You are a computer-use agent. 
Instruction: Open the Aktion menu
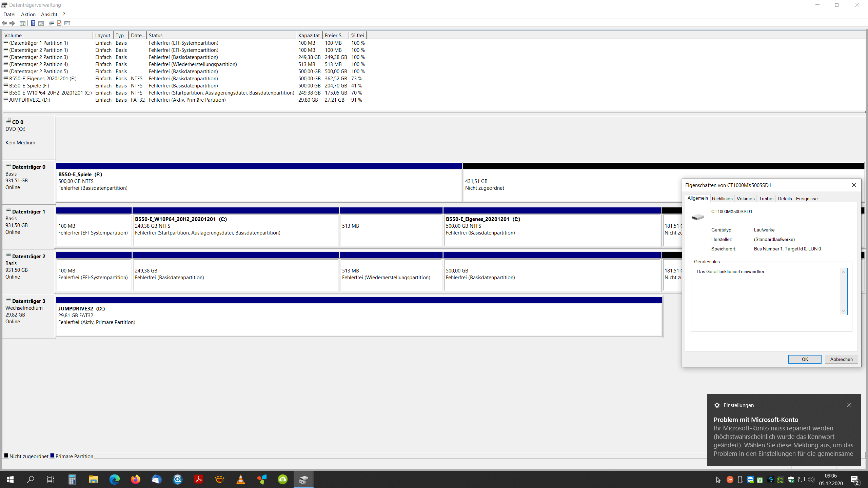pos(28,14)
